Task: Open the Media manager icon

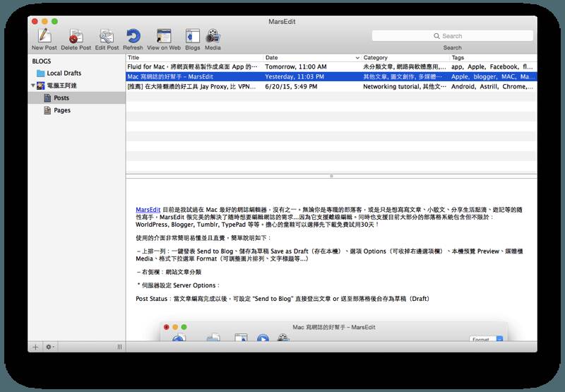Action: tap(213, 36)
